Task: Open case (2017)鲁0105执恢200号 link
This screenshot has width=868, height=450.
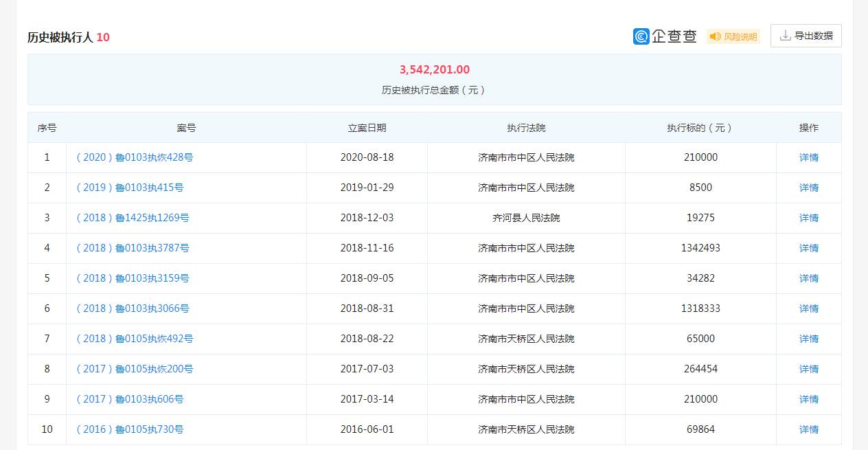Action: point(135,369)
